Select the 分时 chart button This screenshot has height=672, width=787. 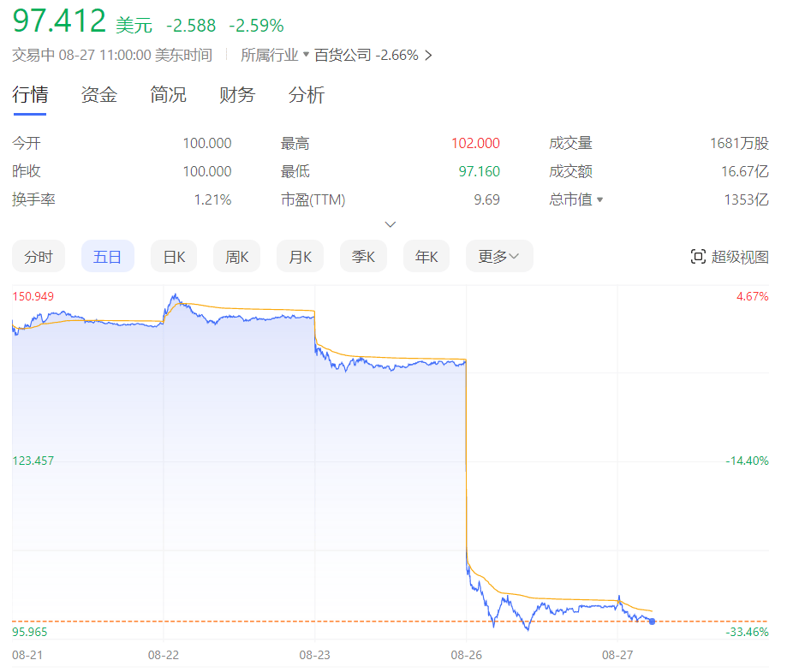click(39, 257)
